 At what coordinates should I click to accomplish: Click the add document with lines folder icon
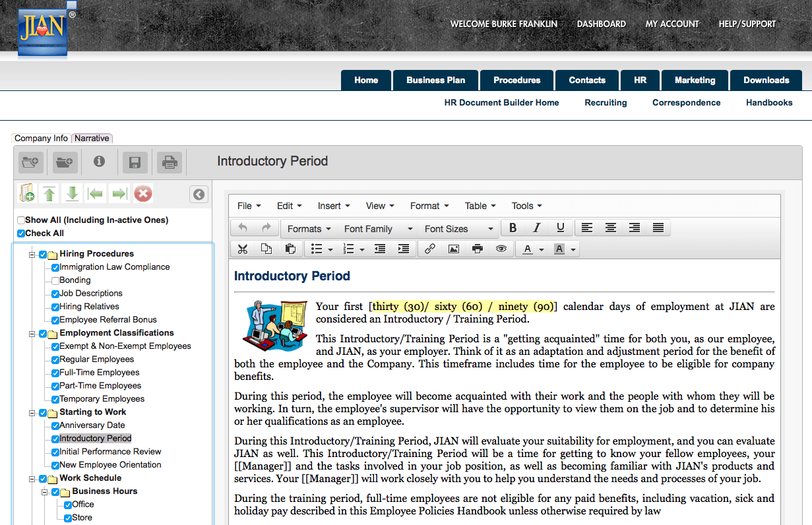30,162
